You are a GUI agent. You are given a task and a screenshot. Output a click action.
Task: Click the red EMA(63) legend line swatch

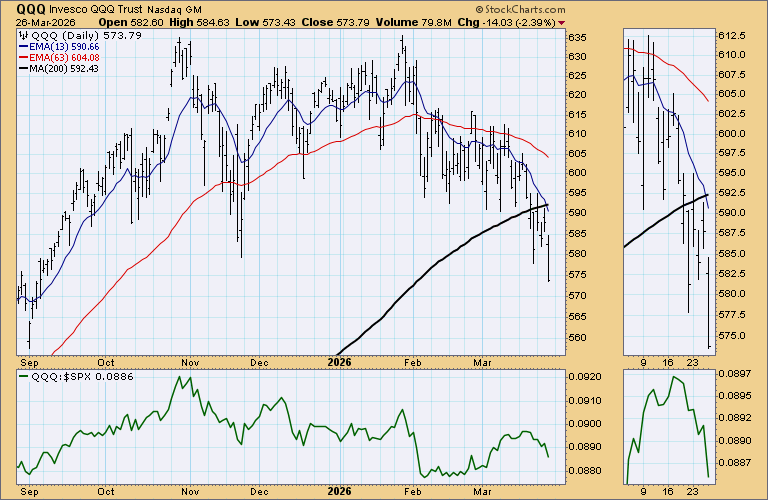tap(24, 57)
